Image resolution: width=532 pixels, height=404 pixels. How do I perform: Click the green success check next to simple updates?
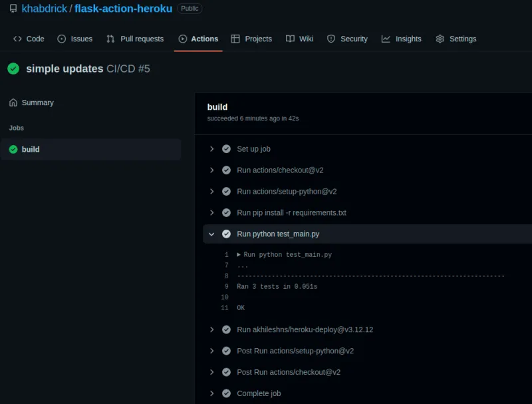(13, 69)
